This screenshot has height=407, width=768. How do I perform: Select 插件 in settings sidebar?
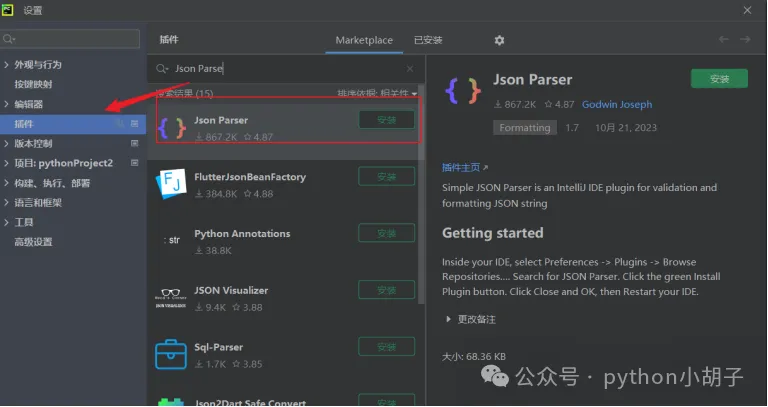pyautogui.click(x=73, y=124)
